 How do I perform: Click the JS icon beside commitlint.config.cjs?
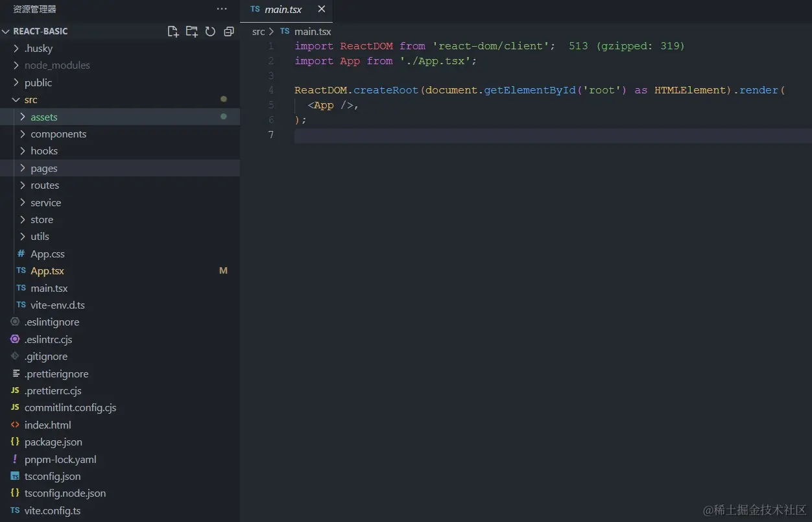(15, 407)
